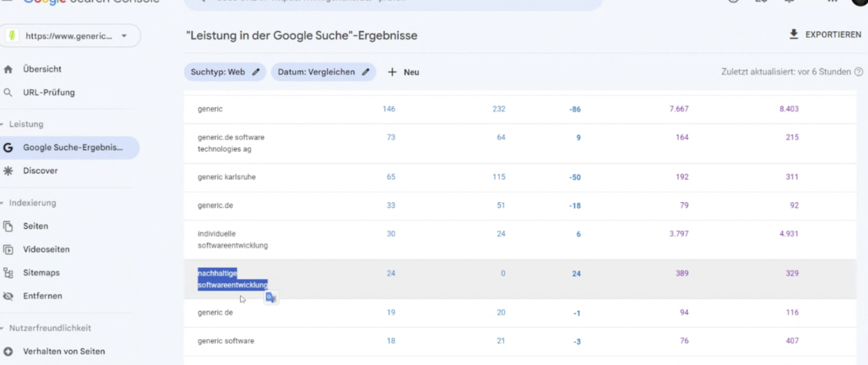This screenshot has width=868, height=365.
Task: Select query 'generic karlsruhe'
Action: pyautogui.click(x=227, y=177)
